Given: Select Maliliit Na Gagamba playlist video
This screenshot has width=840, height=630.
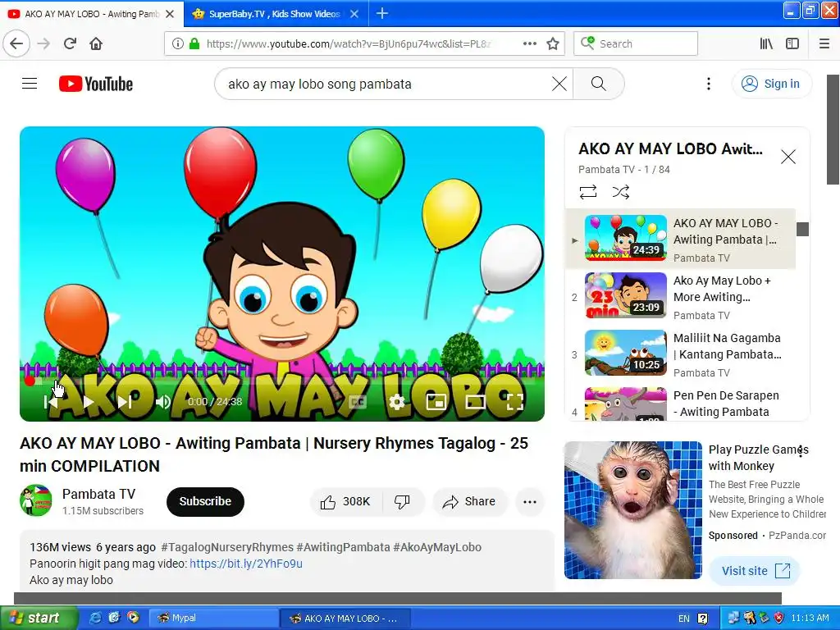Looking at the screenshot, I should [x=680, y=354].
